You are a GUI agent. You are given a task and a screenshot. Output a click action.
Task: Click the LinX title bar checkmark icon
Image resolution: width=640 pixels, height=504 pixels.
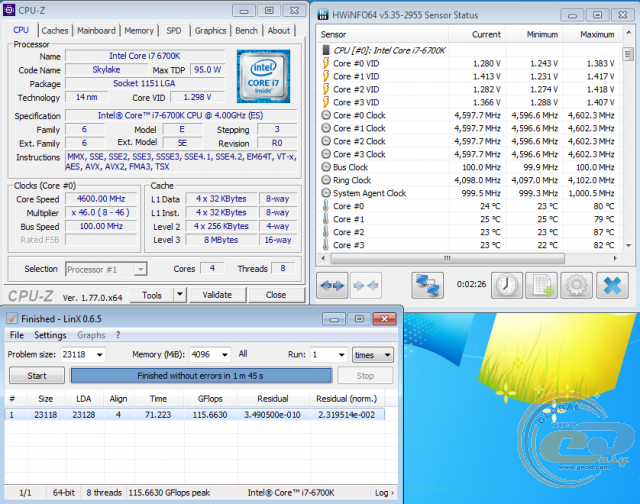click(x=12, y=319)
